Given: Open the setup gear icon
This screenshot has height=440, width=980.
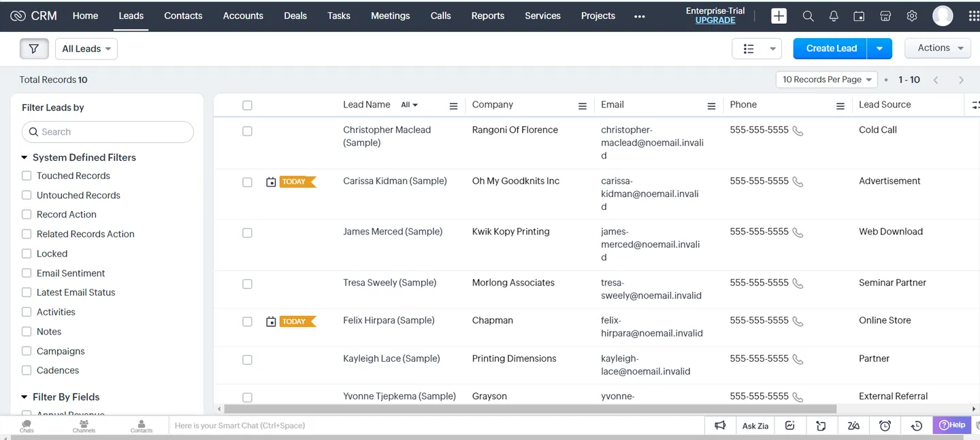Looking at the screenshot, I should 912,16.
